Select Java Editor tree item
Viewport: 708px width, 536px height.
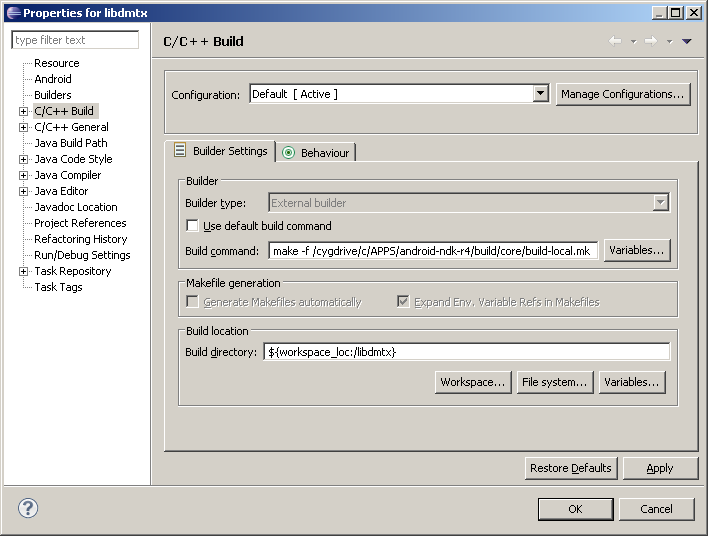tap(61, 191)
